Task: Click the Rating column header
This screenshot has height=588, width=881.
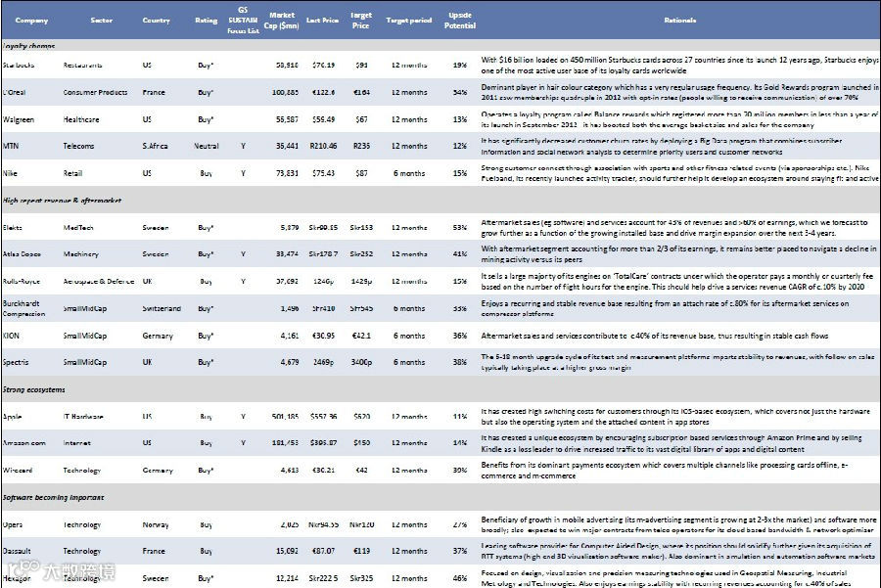Action: tap(206, 21)
